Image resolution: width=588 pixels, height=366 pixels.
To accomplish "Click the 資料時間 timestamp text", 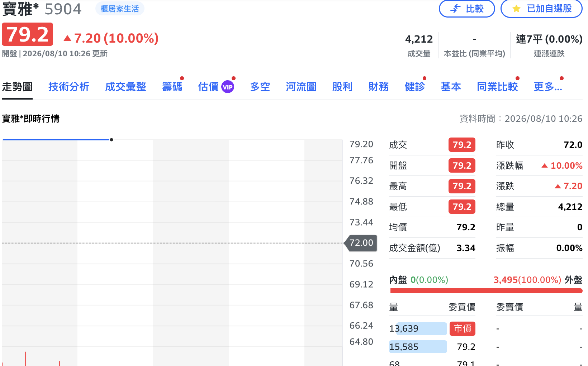I will (x=521, y=119).
